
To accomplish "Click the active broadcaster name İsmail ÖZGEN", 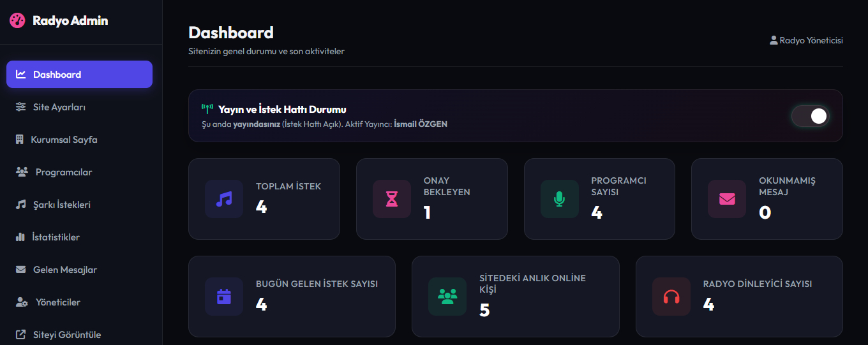I will (x=421, y=124).
